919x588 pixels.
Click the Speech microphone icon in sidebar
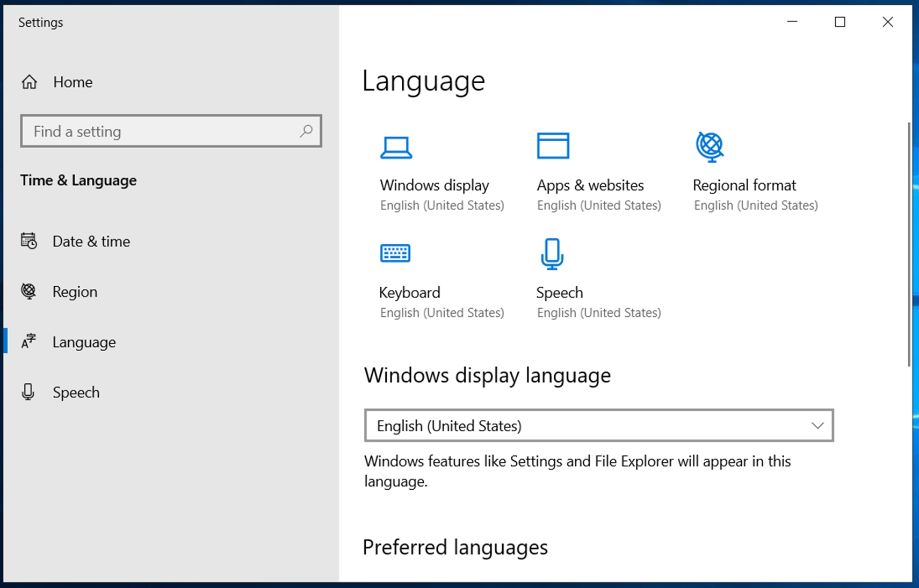pos(28,392)
